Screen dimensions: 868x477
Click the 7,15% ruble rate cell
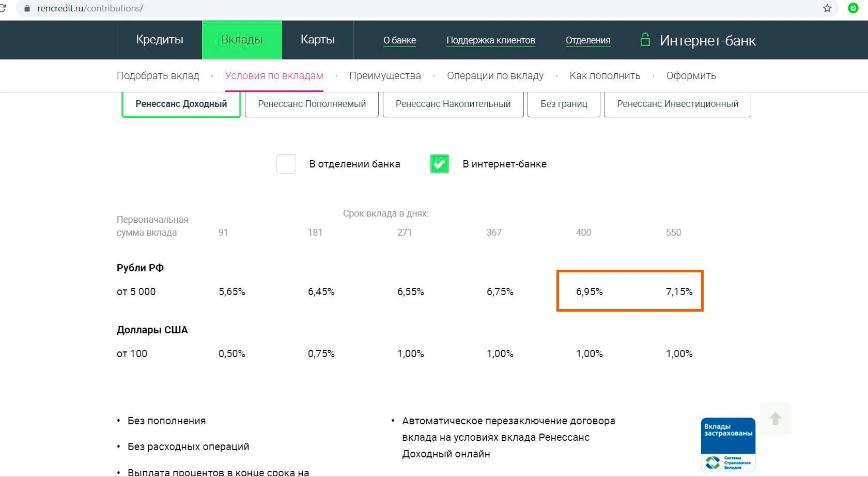point(679,291)
